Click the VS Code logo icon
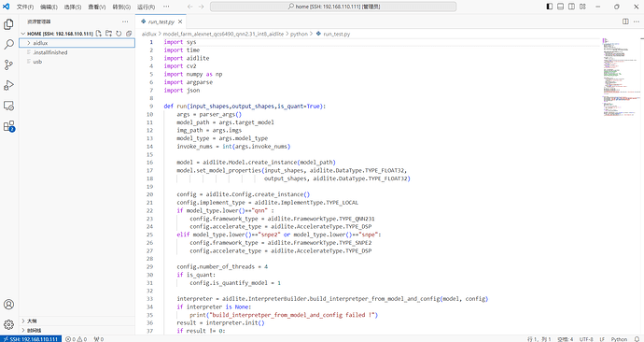The image size is (644, 342). [x=7, y=7]
